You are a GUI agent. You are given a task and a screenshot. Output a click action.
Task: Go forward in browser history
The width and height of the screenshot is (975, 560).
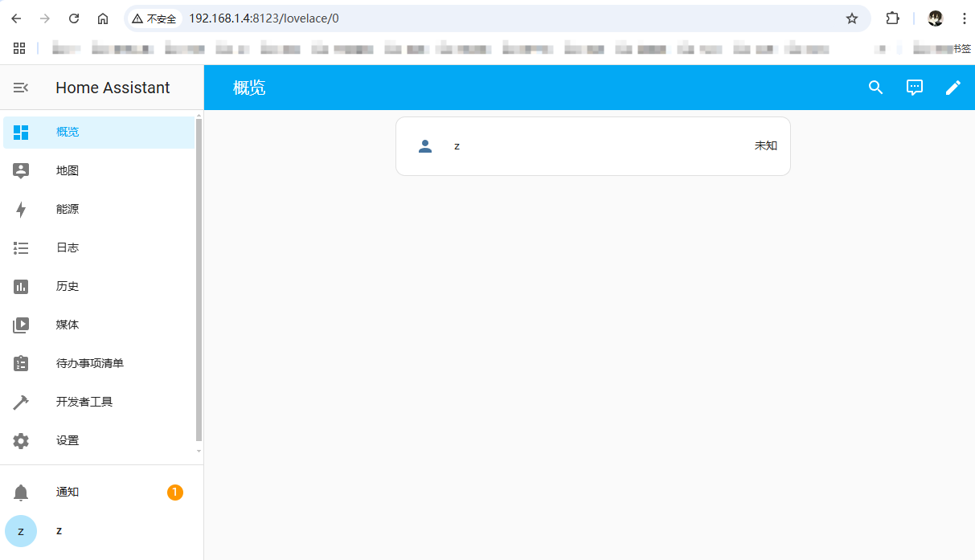[45, 18]
